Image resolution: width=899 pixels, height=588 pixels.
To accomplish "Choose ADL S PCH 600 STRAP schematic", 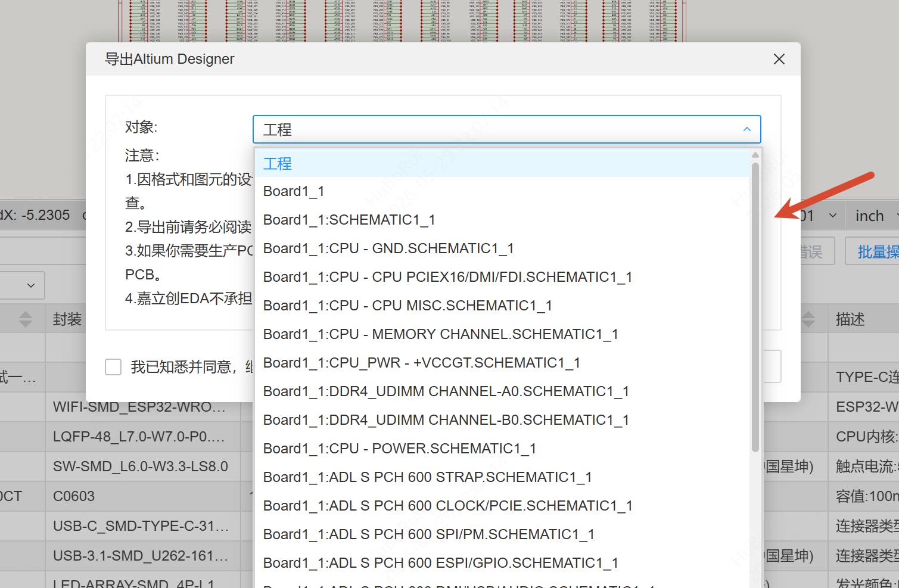I will (x=502, y=477).
